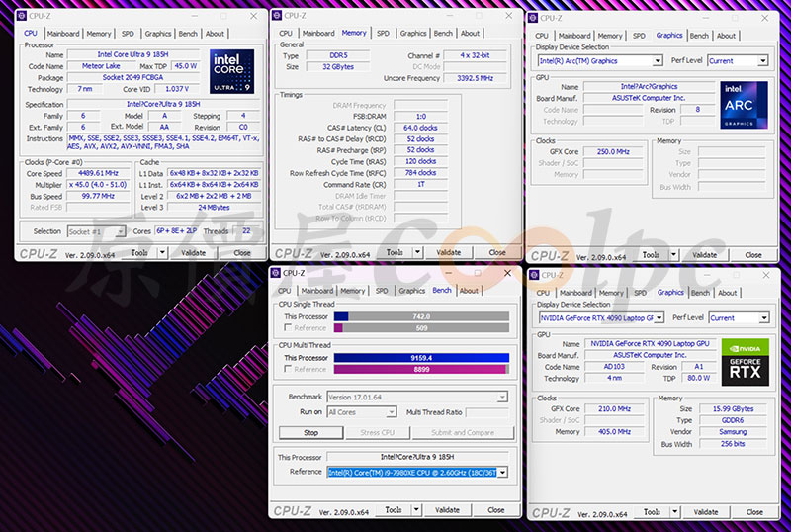Click memory Size value 32 GBytes
The width and height of the screenshot is (791, 532).
tap(338, 66)
